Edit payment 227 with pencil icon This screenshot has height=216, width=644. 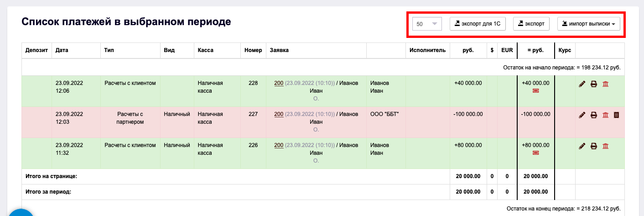click(x=582, y=115)
